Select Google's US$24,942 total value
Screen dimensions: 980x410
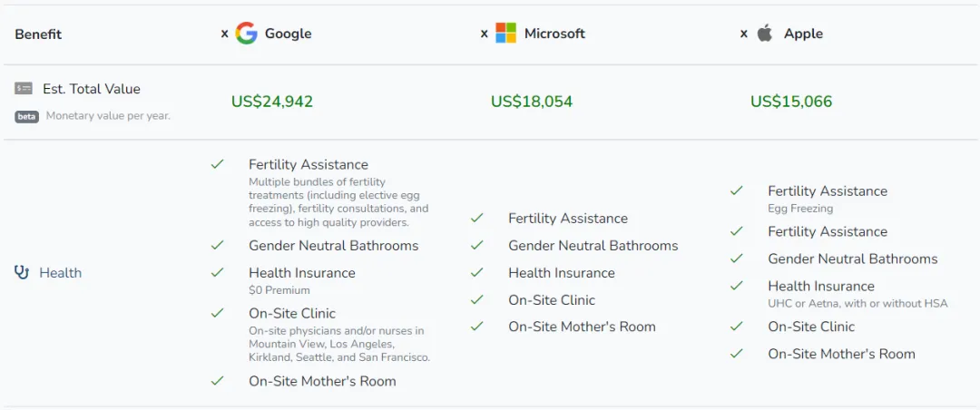coord(272,102)
